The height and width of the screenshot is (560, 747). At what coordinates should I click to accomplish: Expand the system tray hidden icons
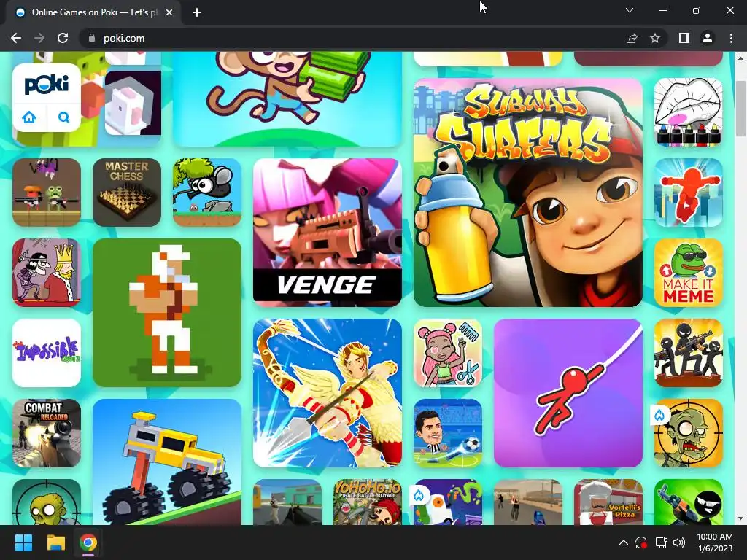[x=623, y=542]
